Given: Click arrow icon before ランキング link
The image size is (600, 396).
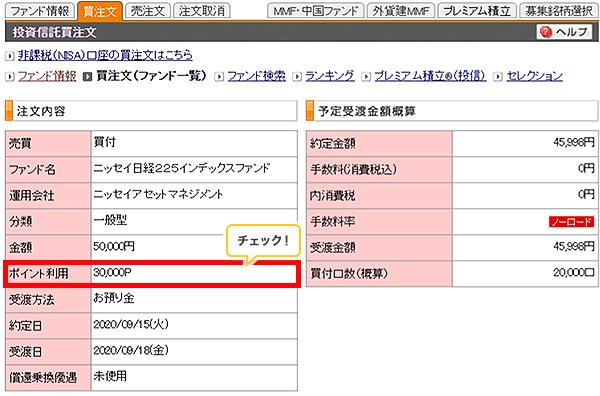Looking at the screenshot, I should [x=297, y=77].
